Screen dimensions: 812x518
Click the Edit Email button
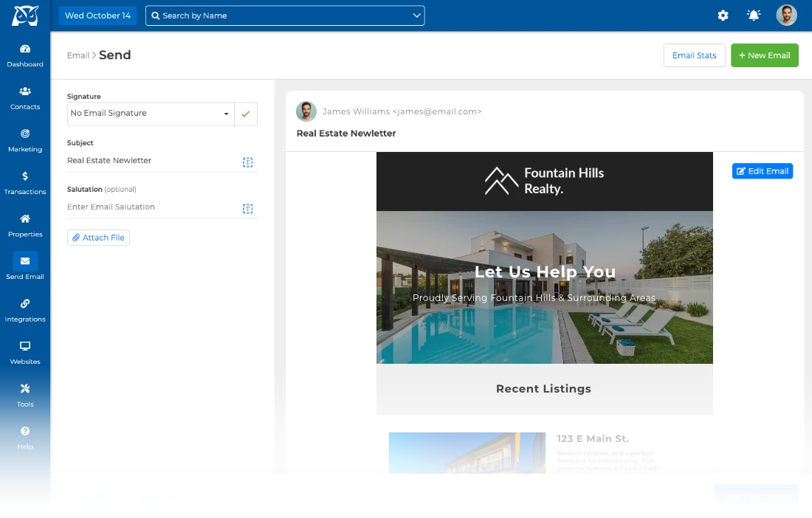(x=763, y=171)
